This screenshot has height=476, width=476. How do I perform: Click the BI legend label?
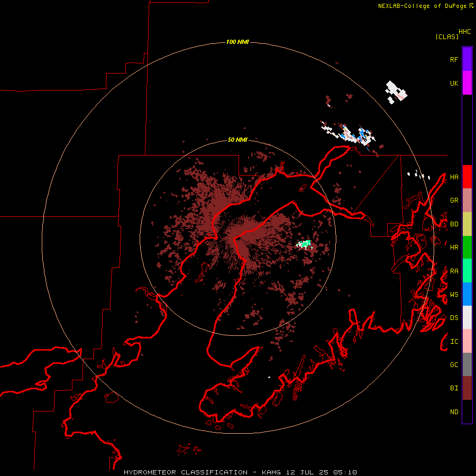(454, 388)
